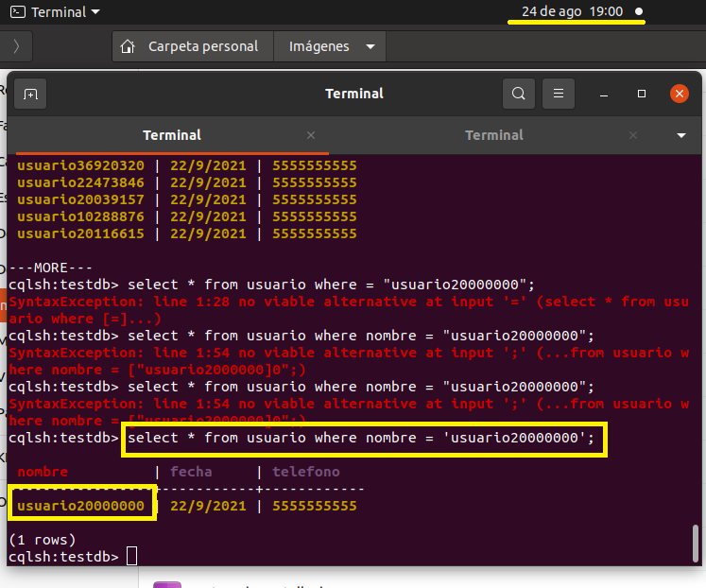This screenshot has width=706, height=588.
Task: Open the search icon in the Terminal header
Action: tap(519, 94)
